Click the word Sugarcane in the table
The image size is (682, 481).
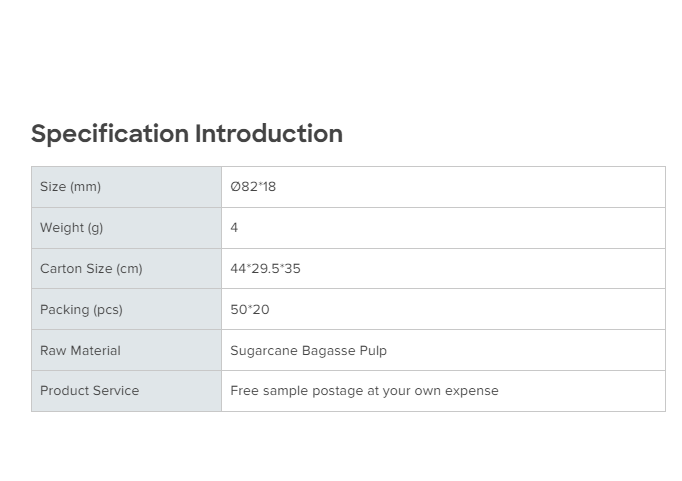[261, 351]
